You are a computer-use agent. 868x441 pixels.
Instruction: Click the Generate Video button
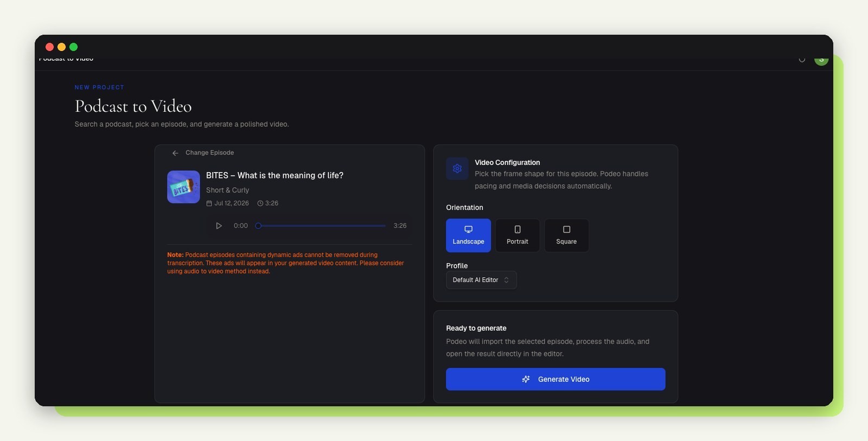(x=556, y=379)
